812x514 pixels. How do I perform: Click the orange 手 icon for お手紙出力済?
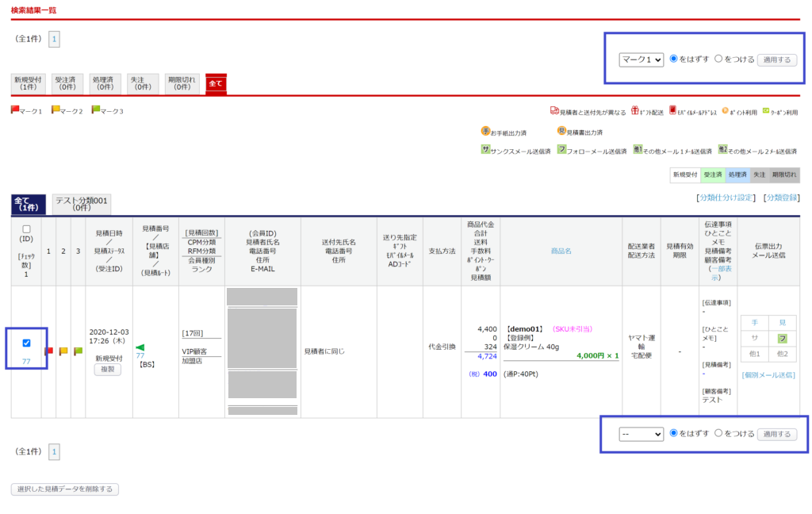(485, 131)
